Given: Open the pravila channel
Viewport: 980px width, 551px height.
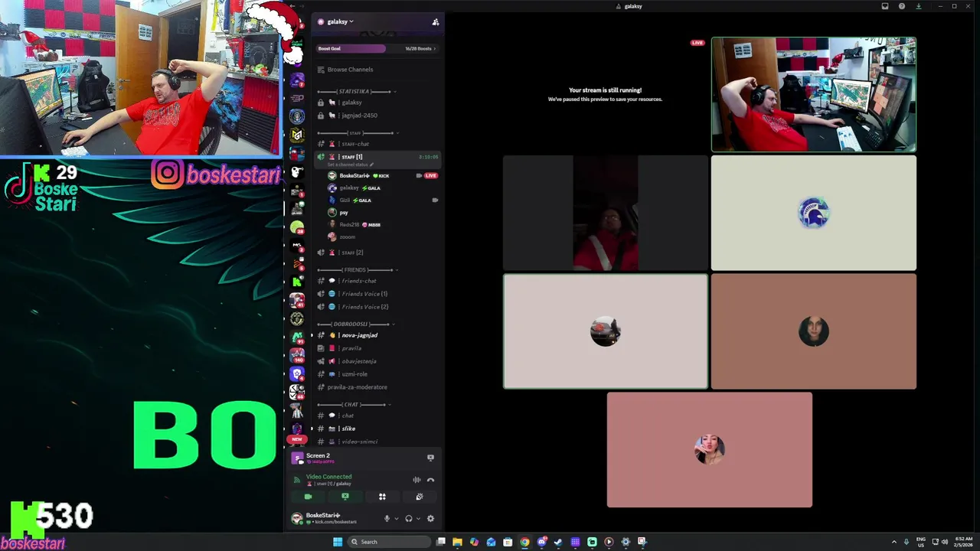Looking at the screenshot, I should (x=377, y=348).
